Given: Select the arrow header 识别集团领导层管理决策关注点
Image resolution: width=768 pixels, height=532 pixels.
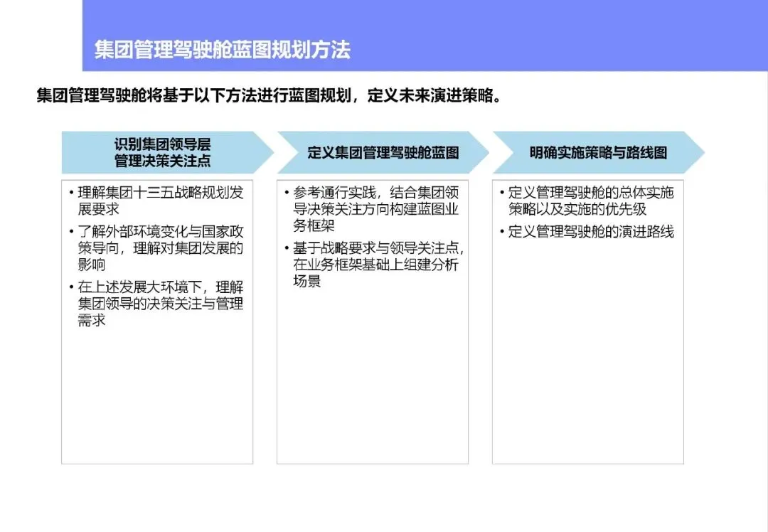Looking at the screenshot, I should click(167, 152).
